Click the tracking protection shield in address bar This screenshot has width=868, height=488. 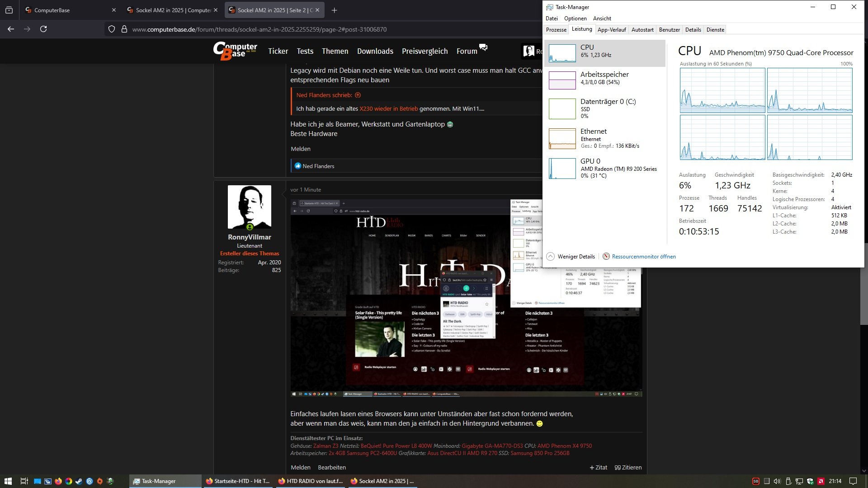coord(111,29)
